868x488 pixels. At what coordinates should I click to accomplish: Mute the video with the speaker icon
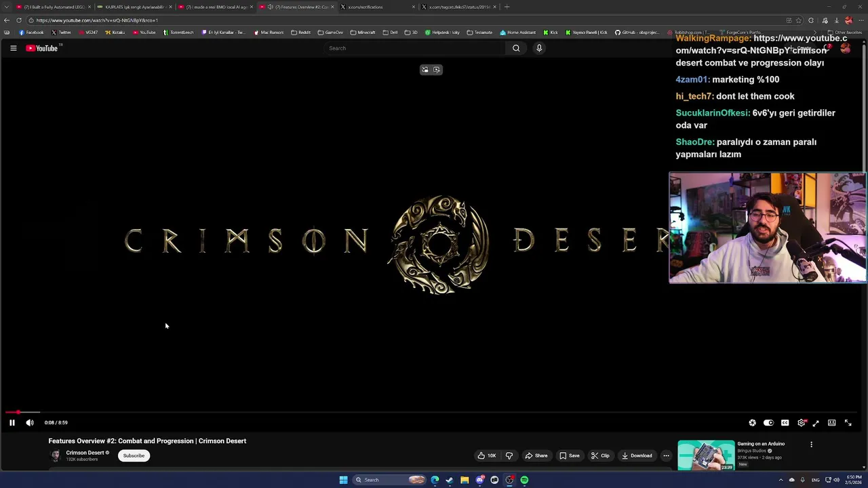click(30, 423)
